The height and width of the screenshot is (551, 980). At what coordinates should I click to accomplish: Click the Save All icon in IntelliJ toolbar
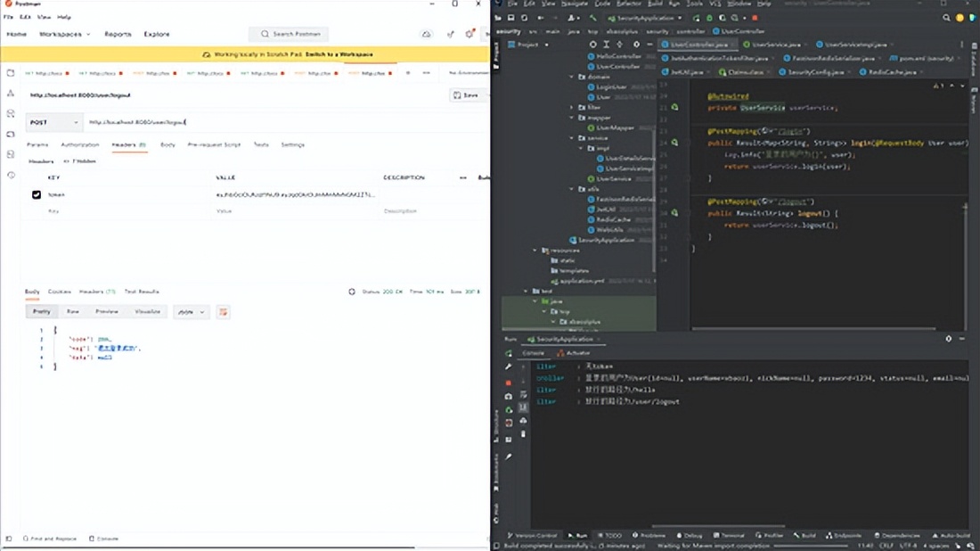tap(510, 18)
